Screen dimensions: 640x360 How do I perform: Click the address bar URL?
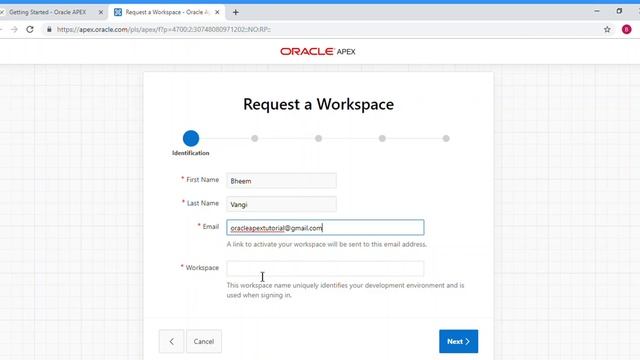pos(163,29)
